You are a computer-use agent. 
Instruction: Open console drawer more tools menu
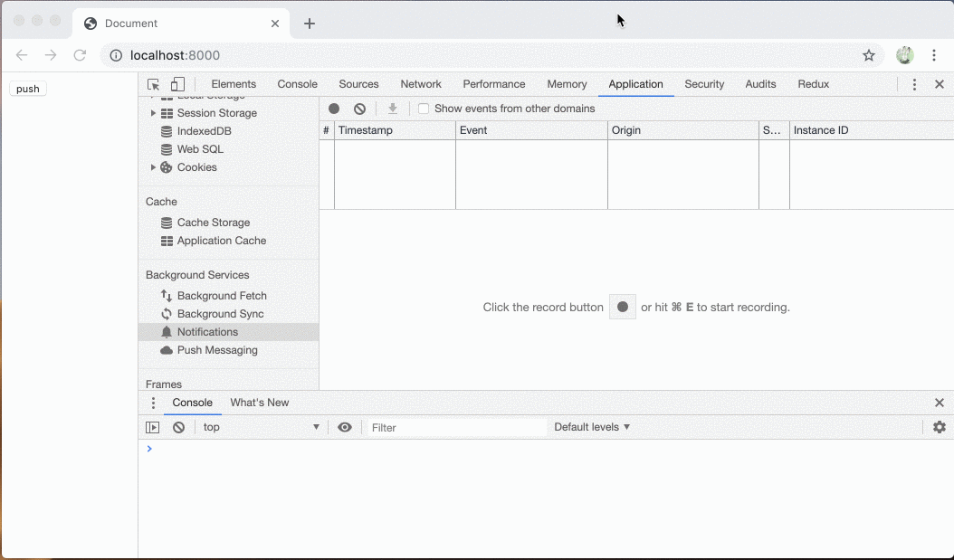point(153,403)
